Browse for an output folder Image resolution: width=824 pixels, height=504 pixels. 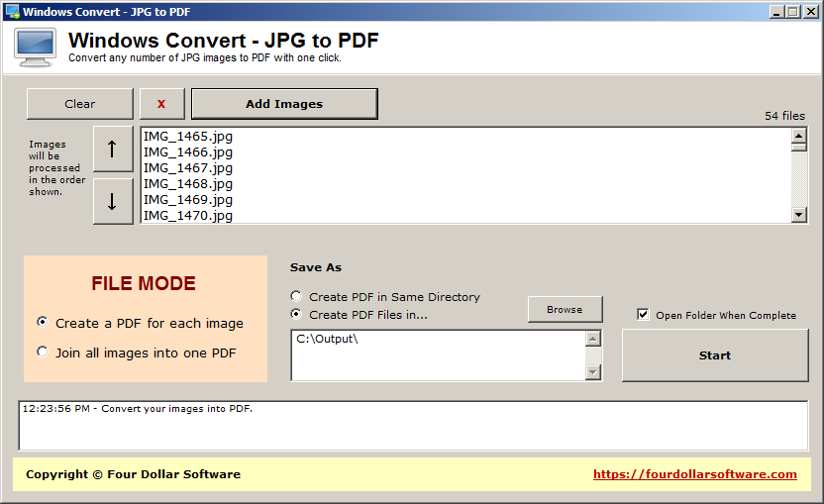565,310
